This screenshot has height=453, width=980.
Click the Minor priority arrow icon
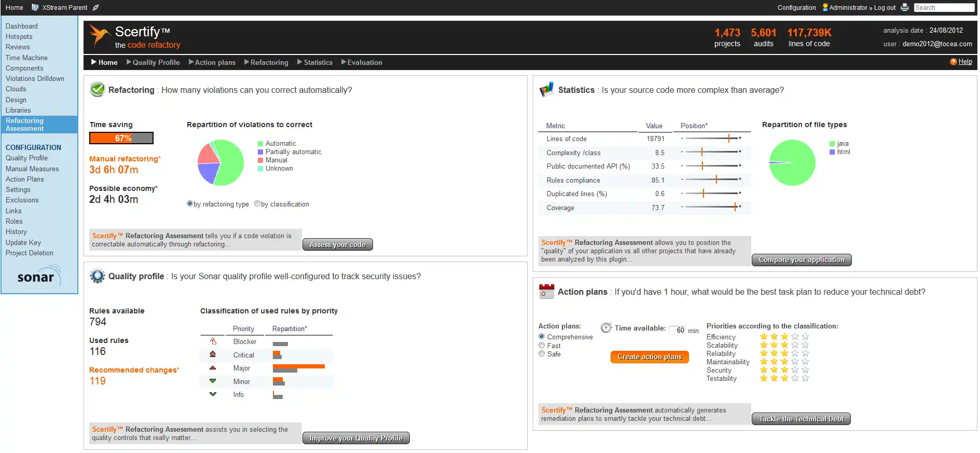[x=213, y=381]
